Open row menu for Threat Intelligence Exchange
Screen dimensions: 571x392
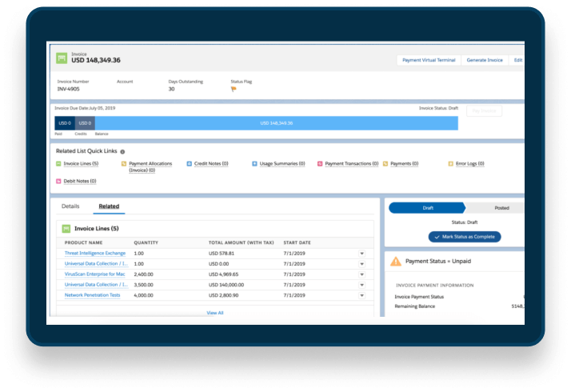coord(361,254)
